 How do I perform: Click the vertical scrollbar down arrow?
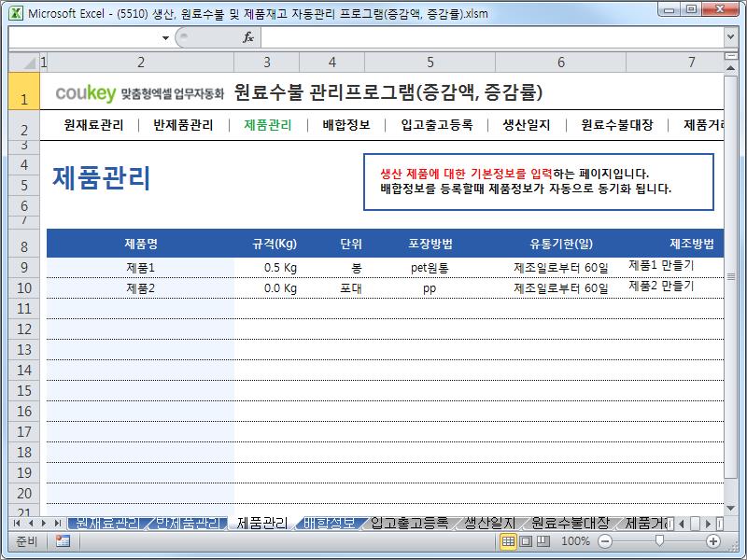[730, 509]
